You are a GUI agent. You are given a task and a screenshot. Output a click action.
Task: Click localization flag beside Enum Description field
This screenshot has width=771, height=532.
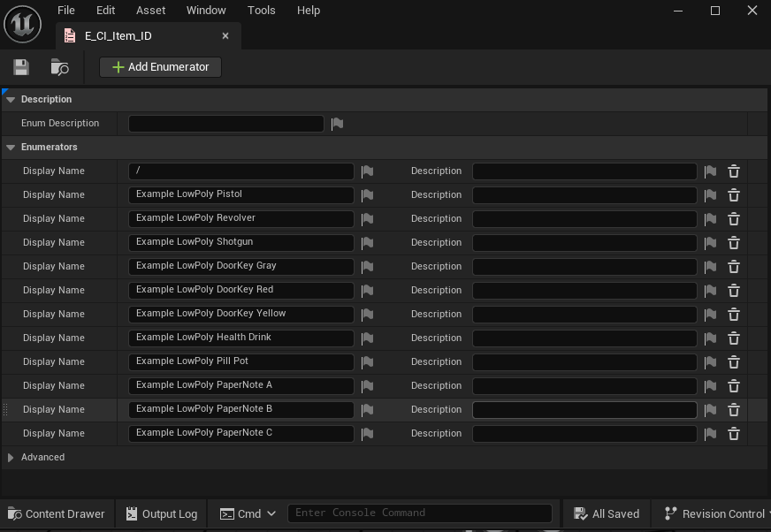pyautogui.click(x=338, y=124)
